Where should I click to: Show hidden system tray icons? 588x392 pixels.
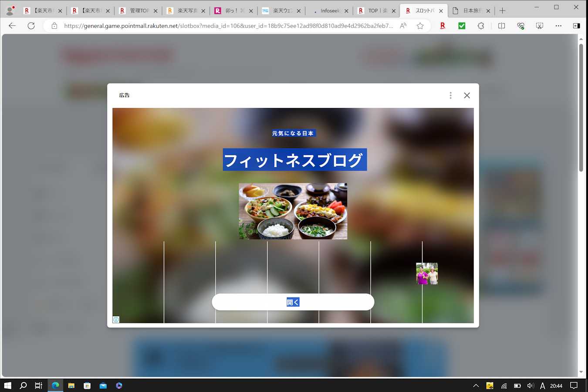pos(476,385)
